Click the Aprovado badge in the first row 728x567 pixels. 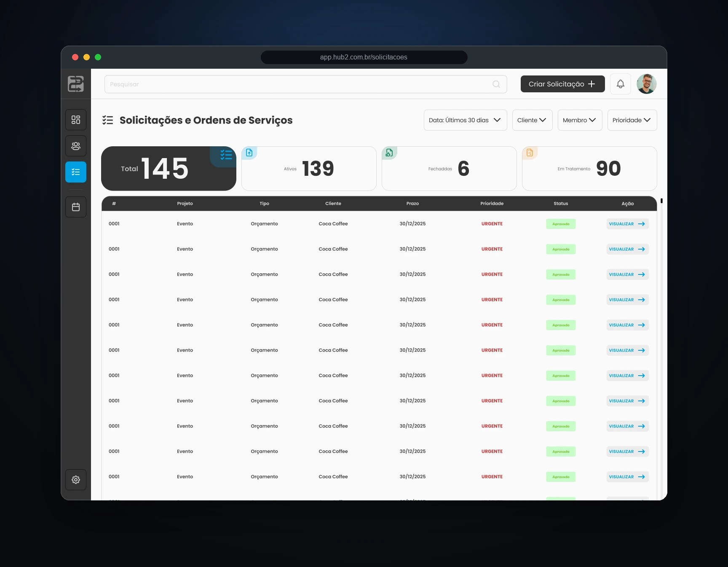click(561, 224)
